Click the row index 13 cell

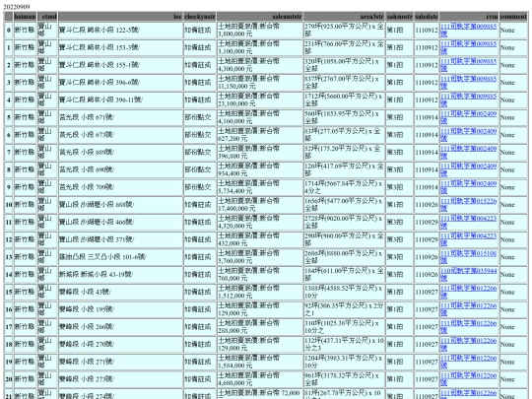tap(9, 257)
